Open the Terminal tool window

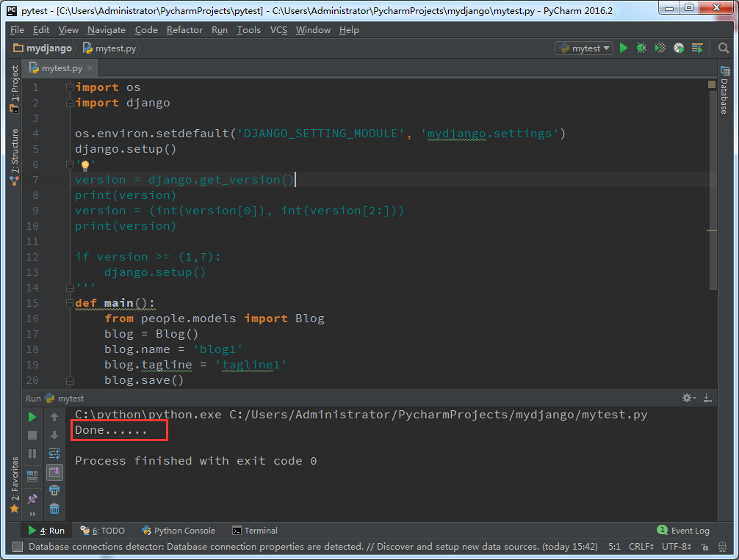tap(255, 531)
